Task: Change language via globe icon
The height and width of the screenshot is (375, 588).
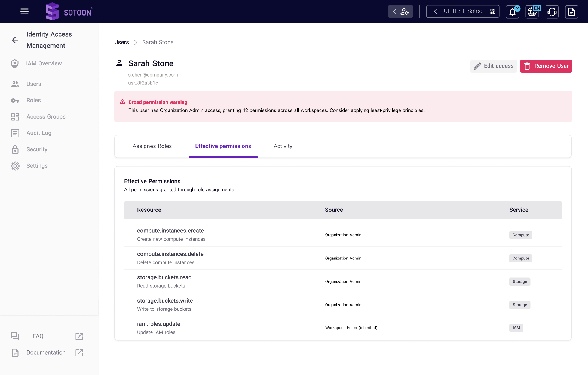Action: pos(532,12)
